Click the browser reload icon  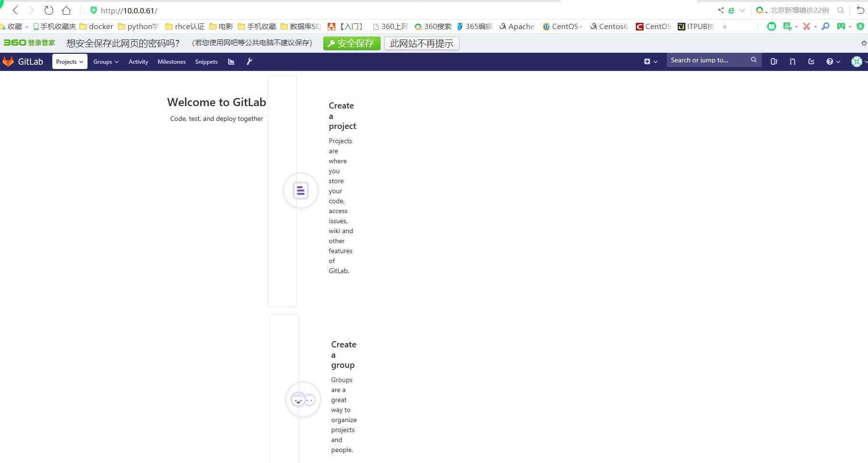(49, 10)
